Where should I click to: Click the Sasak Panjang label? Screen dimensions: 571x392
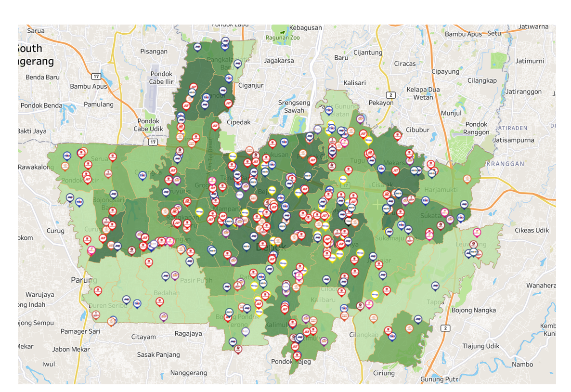[158, 354]
